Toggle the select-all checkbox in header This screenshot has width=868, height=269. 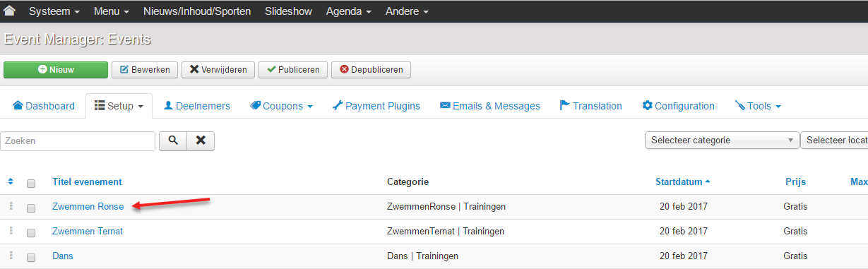[x=31, y=184]
